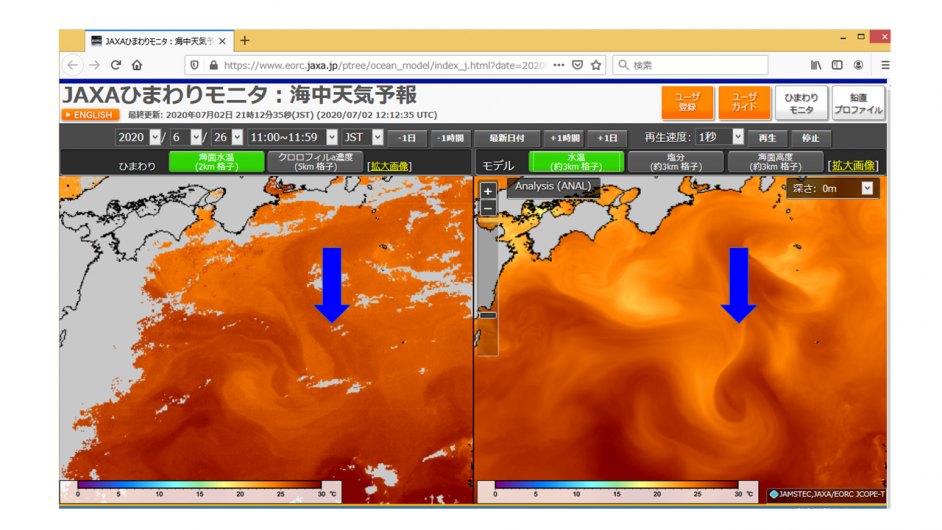Click the モデル temperature color scale
Screen dimensions: 942x530
[617, 490]
